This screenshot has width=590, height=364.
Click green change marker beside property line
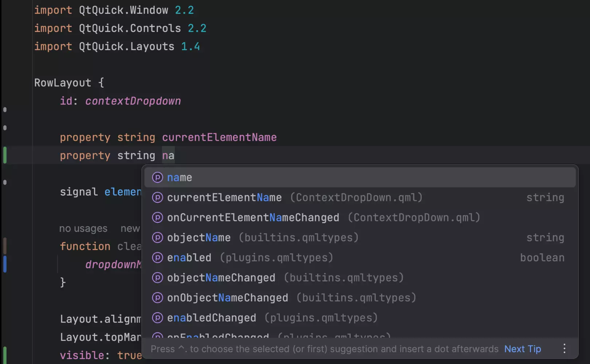coord(5,155)
